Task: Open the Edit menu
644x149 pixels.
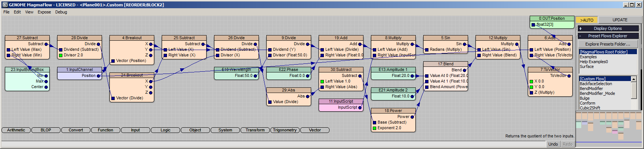Action: pyautogui.click(x=17, y=12)
